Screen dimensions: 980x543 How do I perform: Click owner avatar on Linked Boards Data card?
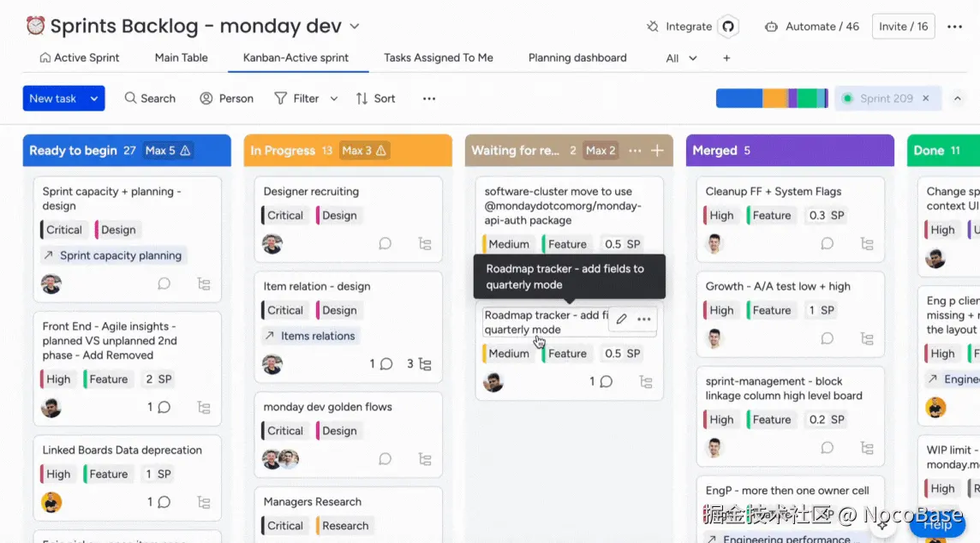[51, 503]
